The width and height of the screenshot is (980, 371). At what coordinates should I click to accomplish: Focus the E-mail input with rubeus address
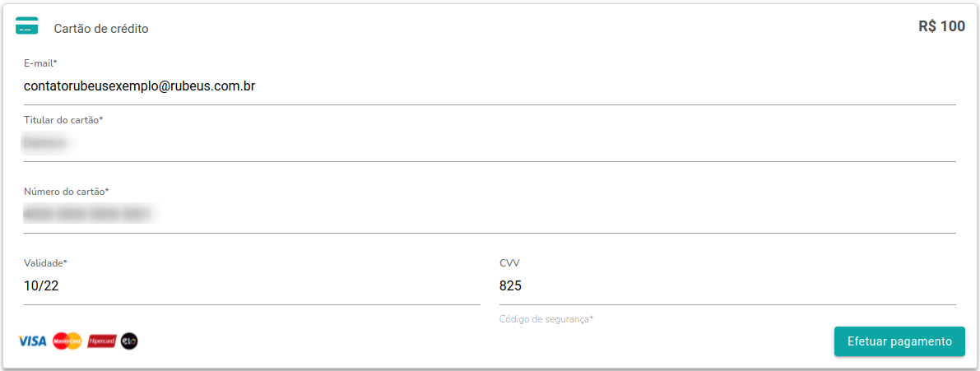pos(490,86)
